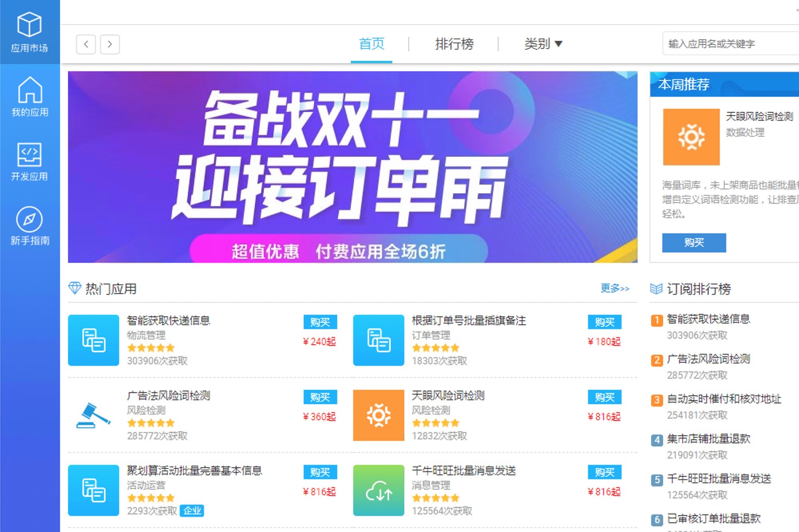
Task: Open 开发应用 code icon in sidebar
Action: [x=30, y=155]
